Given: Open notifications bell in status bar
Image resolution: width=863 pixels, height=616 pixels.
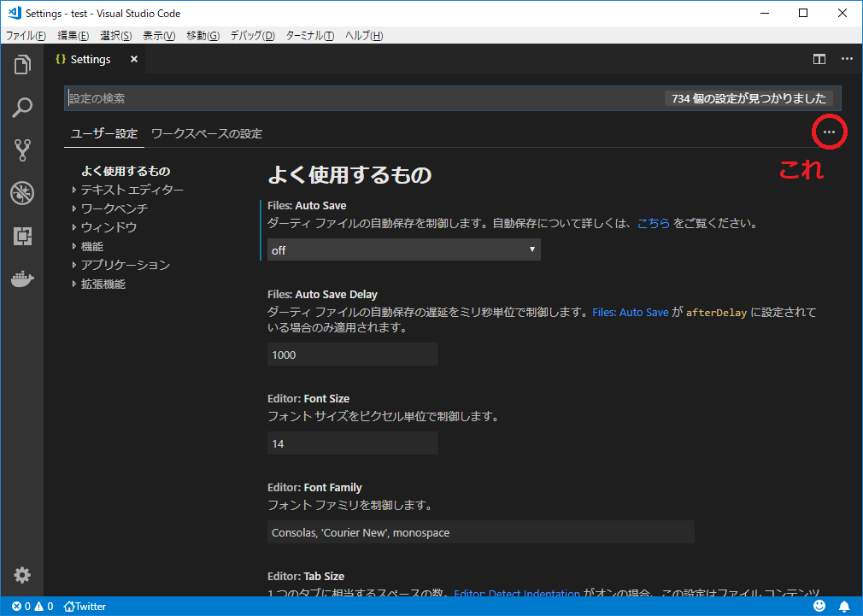Looking at the screenshot, I should 844,606.
